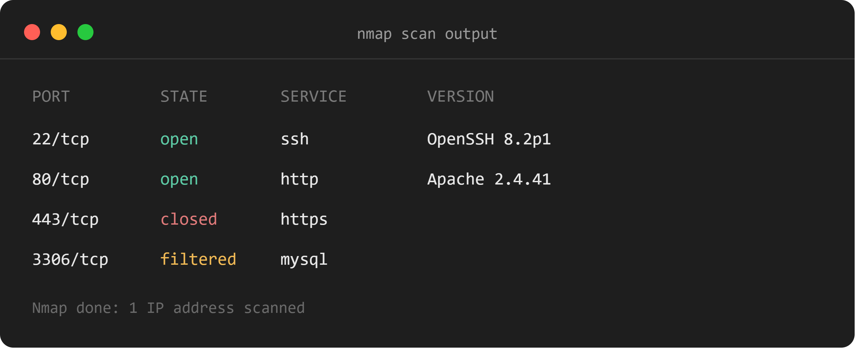This screenshot has width=868, height=361.
Task: Click the STATE column header
Action: [x=184, y=97]
